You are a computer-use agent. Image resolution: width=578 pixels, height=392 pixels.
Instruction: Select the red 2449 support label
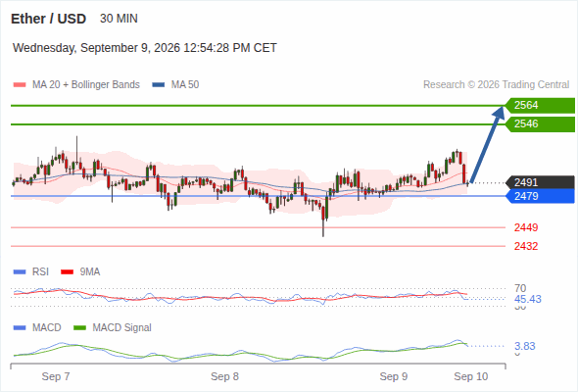click(526, 227)
